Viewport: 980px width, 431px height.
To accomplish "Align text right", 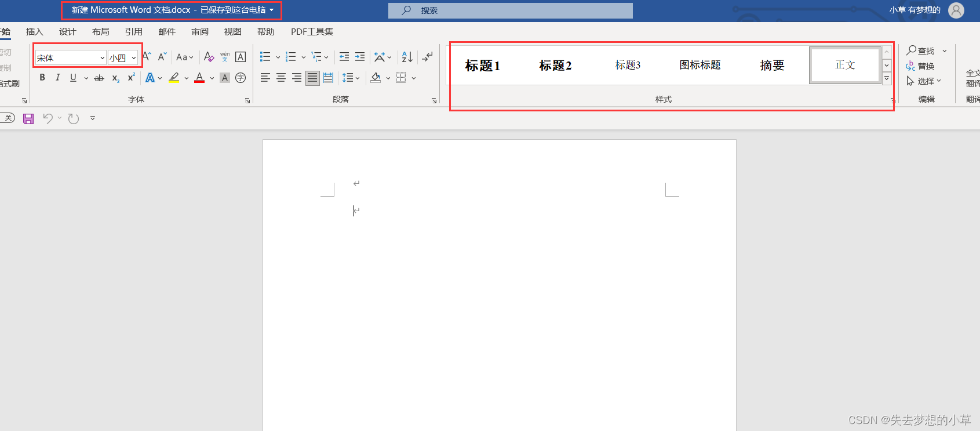I will point(297,78).
